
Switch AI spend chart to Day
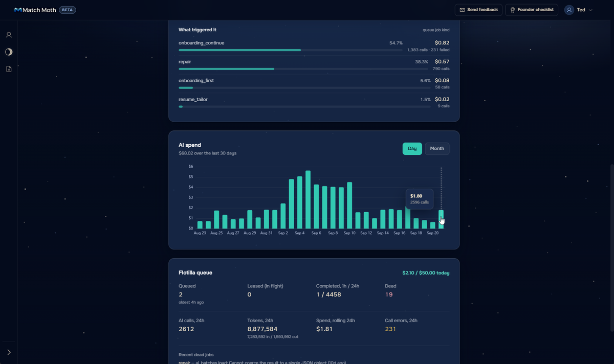tap(412, 148)
